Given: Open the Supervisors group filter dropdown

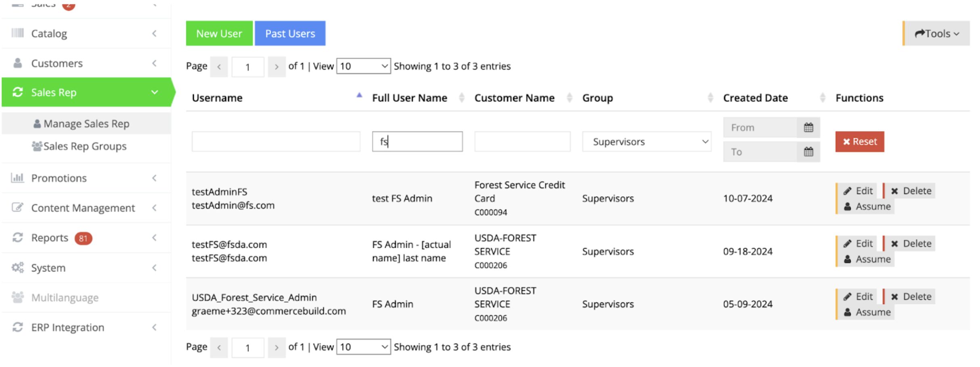Looking at the screenshot, I should coord(646,142).
